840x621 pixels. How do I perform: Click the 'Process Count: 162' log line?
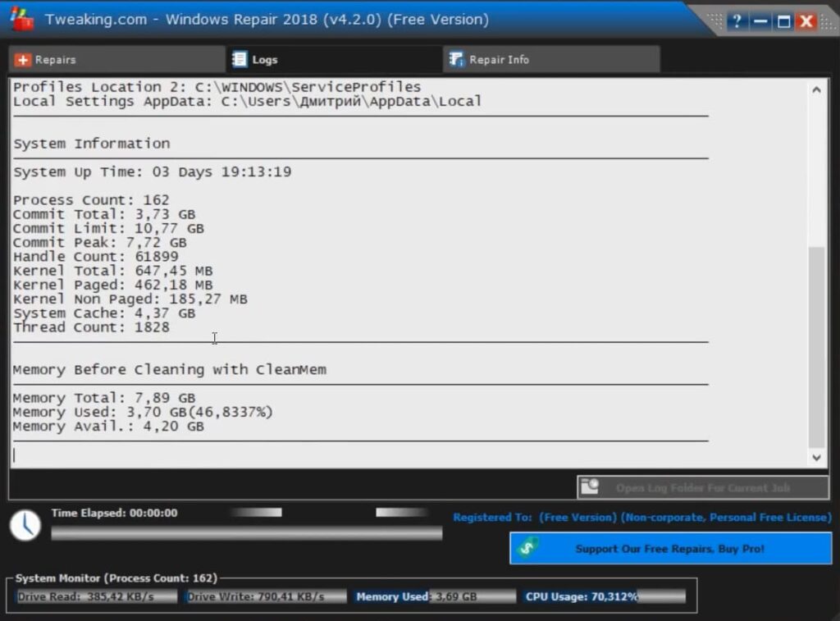[91, 200]
